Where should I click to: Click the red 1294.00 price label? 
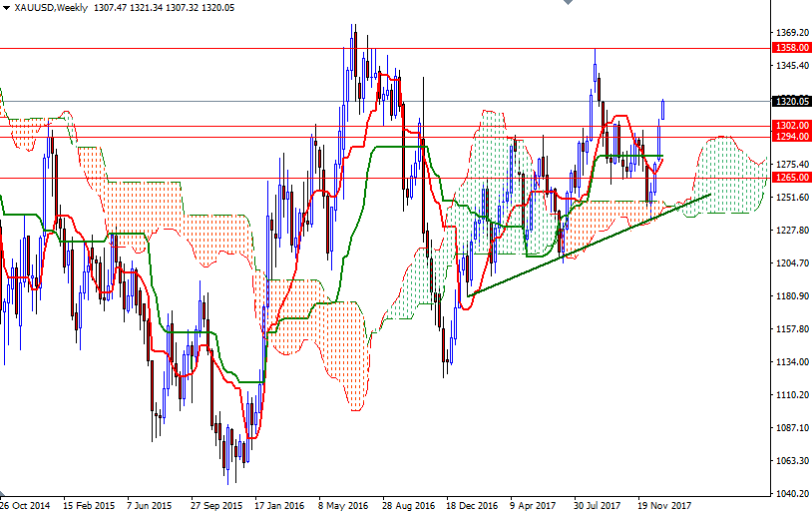(x=789, y=136)
